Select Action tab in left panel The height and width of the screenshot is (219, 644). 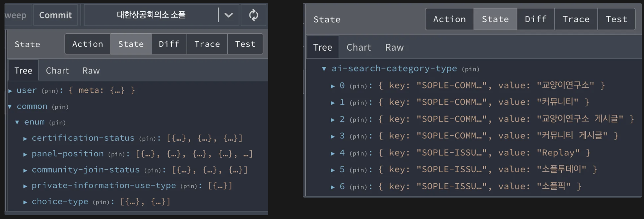pos(88,44)
